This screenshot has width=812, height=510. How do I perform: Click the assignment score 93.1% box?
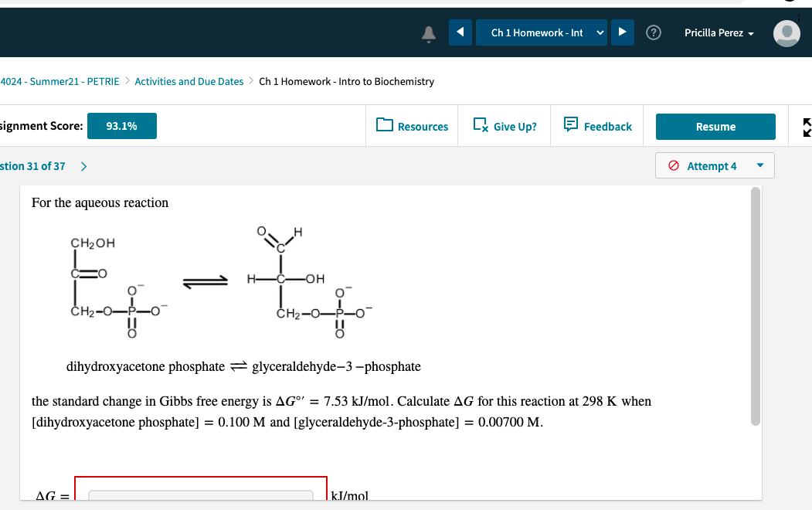pos(121,125)
